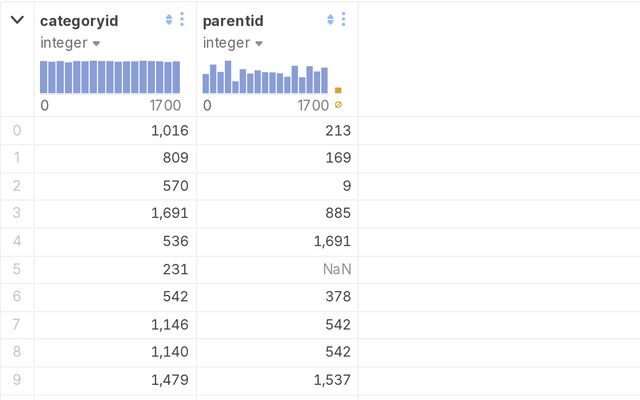The width and height of the screenshot is (640, 400).
Task: Click the categoryid sort arrows icon
Action: tap(169, 20)
